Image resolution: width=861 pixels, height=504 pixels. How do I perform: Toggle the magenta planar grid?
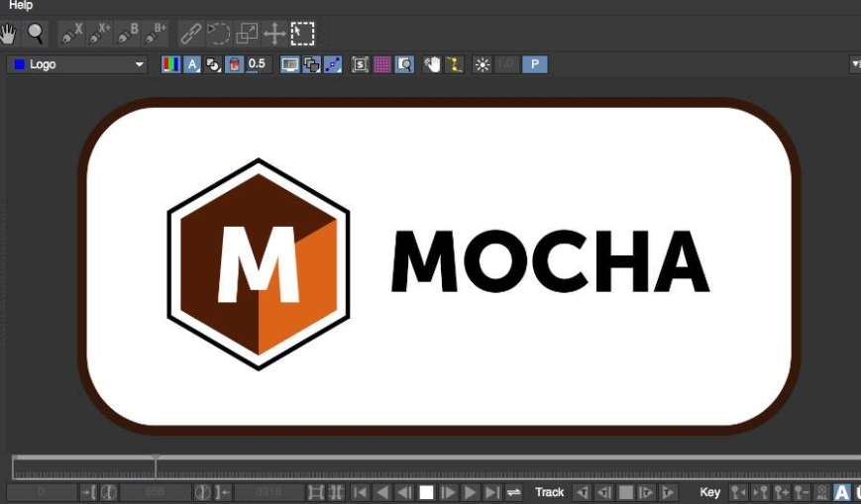382,64
